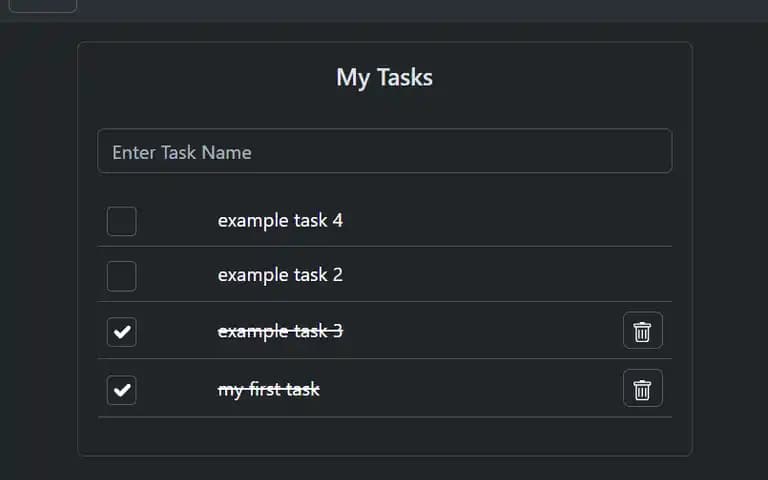Screen dimensions: 768x480
Task: Tick the white checkmark icon of example task 3
Action: tap(122, 332)
